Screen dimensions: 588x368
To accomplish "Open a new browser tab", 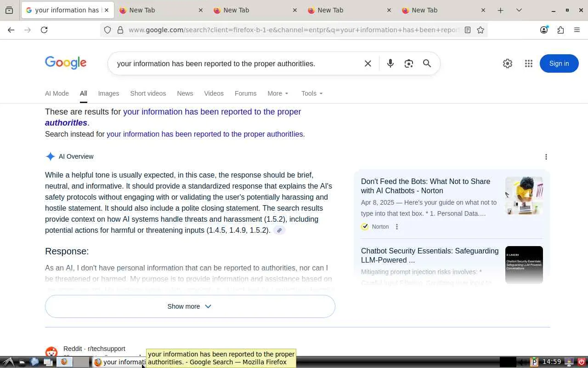I will pos(501,10).
